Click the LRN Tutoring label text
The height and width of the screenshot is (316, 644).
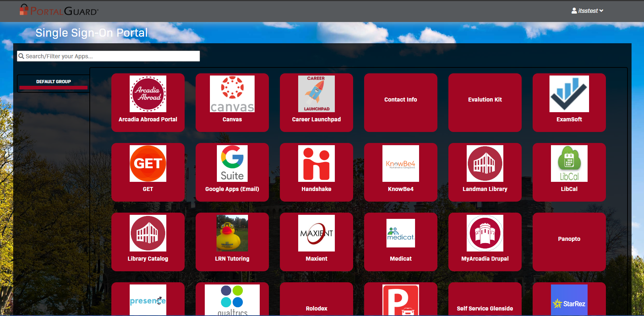coord(232,259)
